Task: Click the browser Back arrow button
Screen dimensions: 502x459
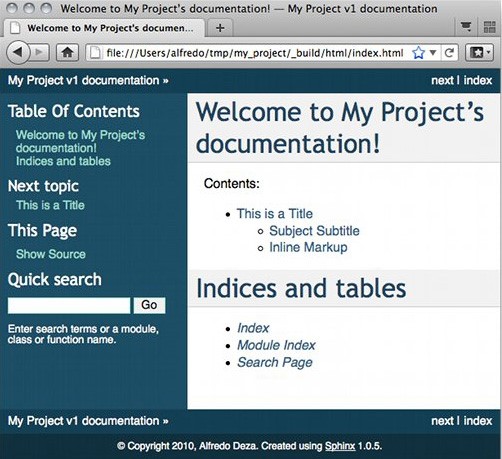Action: [18, 52]
